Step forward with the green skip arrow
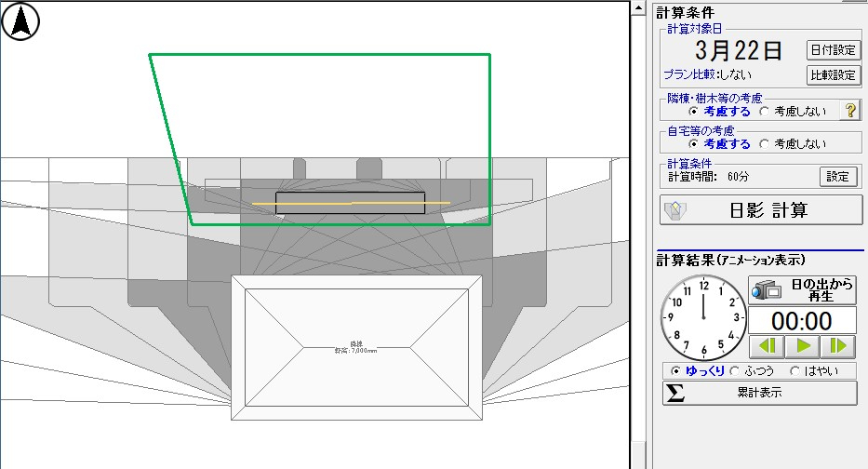Image resolution: width=868 pixels, height=469 pixels. 838,347
